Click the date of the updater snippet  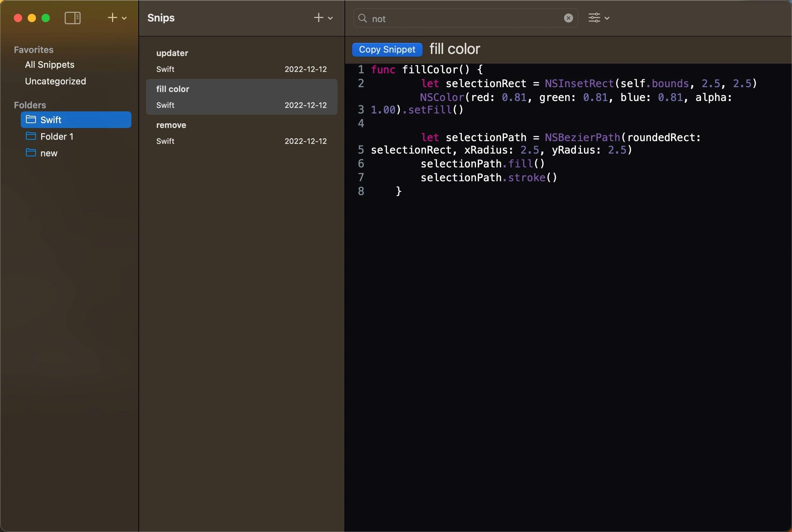pos(306,69)
